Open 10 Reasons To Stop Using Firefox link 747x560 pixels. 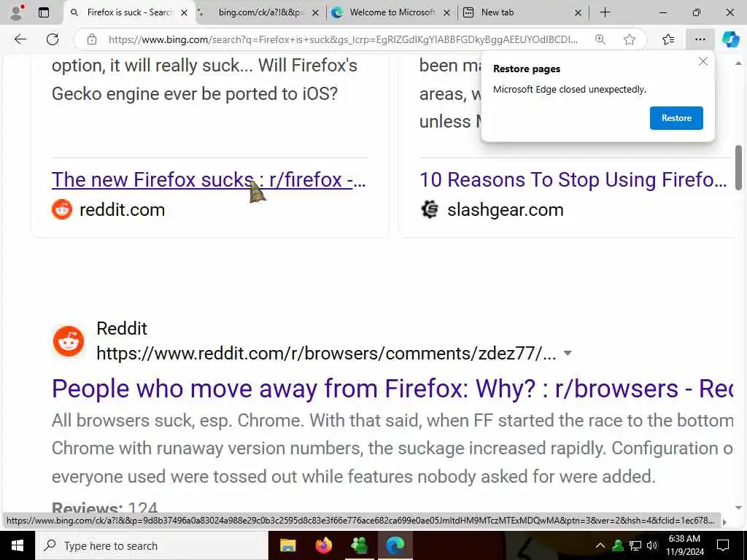pos(573,179)
